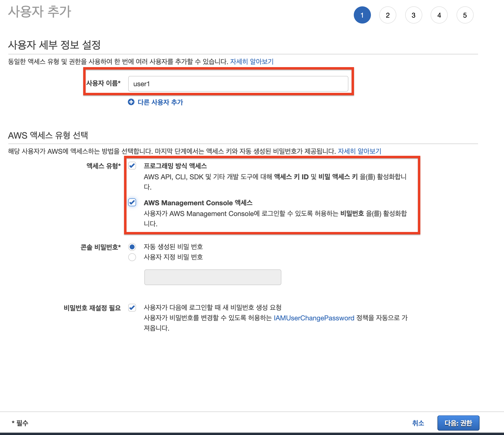Open the IAMUserChangePassword policy link
The width and height of the screenshot is (504, 435).
[x=314, y=318]
